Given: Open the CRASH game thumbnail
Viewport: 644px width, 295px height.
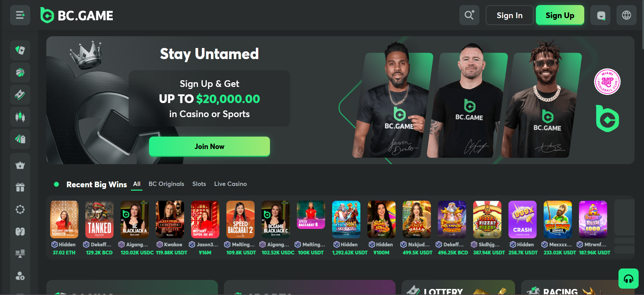Looking at the screenshot, I should [x=522, y=219].
